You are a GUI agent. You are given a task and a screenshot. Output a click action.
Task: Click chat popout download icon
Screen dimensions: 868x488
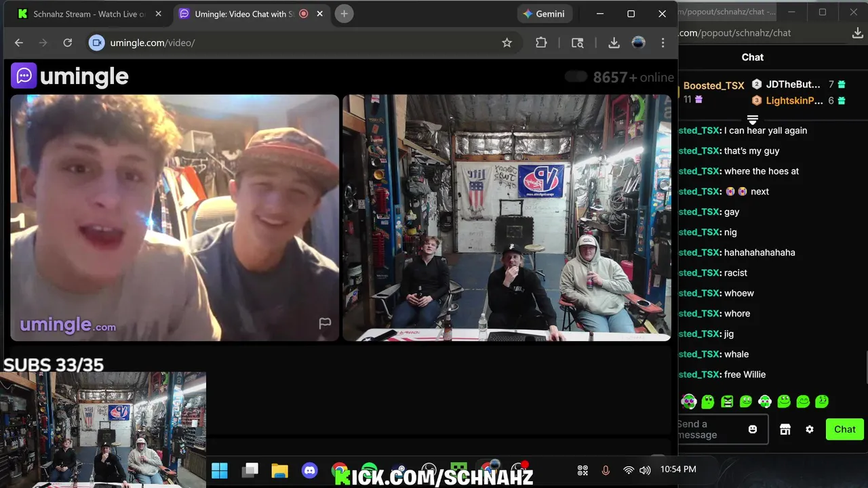[x=857, y=33]
